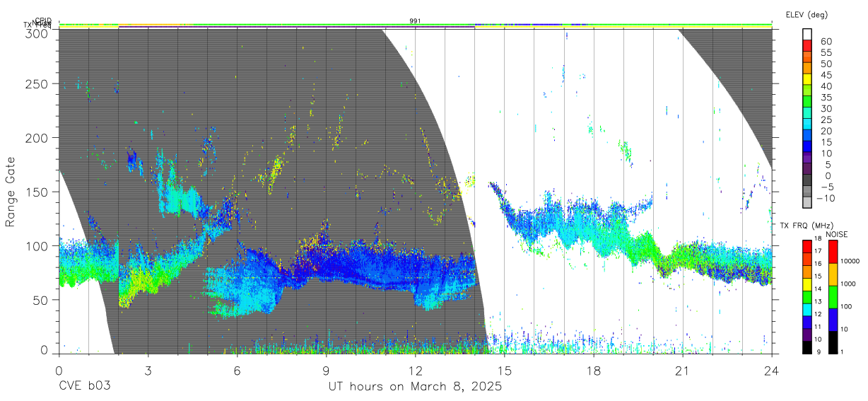The height and width of the screenshot is (401, 868).
Task: Click the 18 tick on the UT hours axis
Action: pyautogui.click(x=593, y=370)
